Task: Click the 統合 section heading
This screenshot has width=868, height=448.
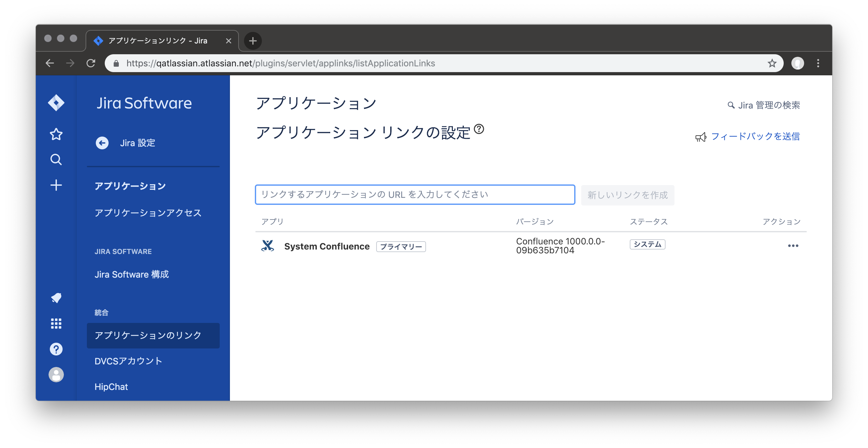Action: click(x=102, y=312)
